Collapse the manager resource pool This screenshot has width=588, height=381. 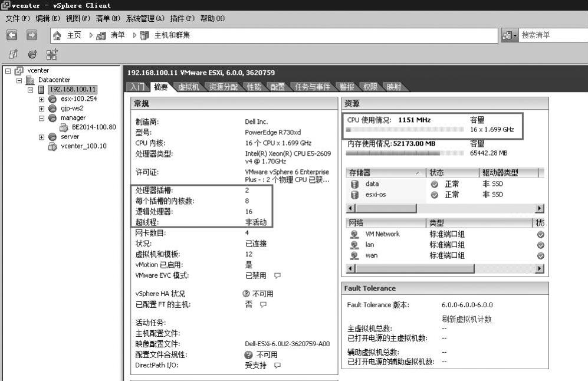tap(42, 118)
